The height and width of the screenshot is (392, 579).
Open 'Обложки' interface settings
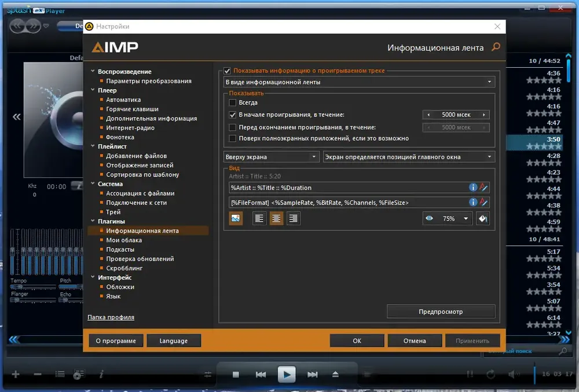point(120,287)
